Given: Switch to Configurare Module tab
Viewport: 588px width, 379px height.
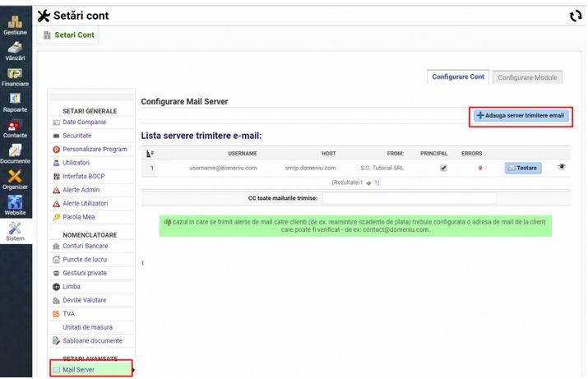Looking at the screenshot, I should coord(528,77).
